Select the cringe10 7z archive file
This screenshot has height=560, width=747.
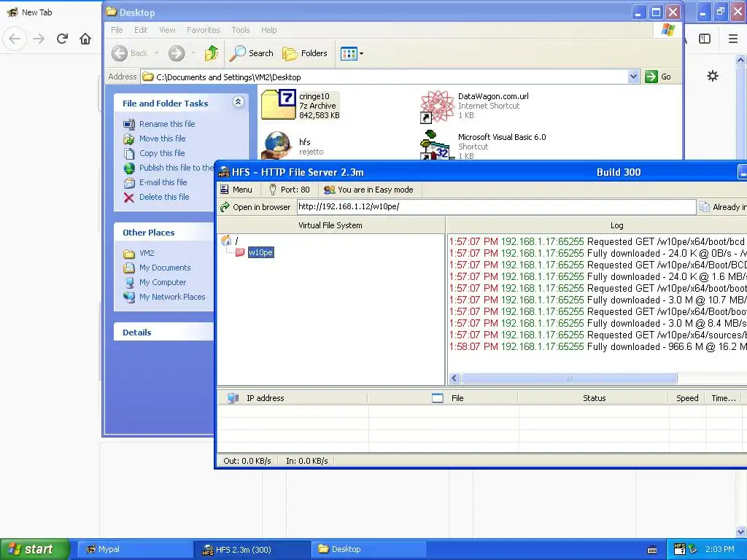click(301, 105)
